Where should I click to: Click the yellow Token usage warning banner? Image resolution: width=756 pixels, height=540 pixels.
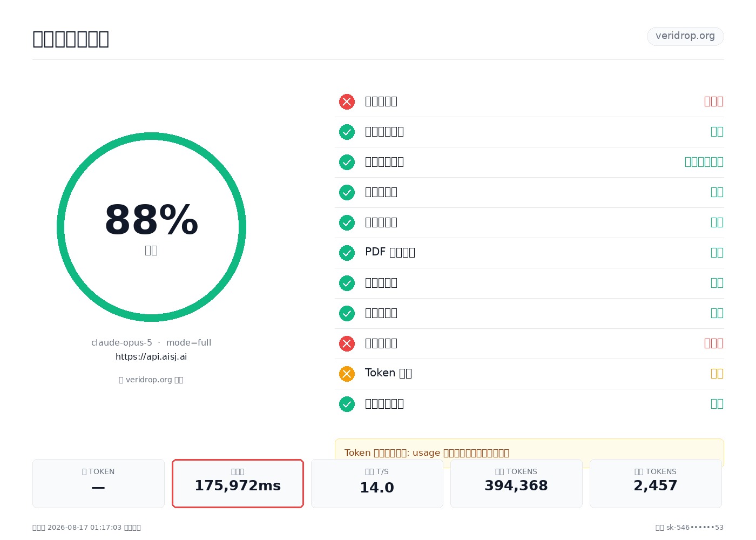pyautogui.click(x=529, y=453)
